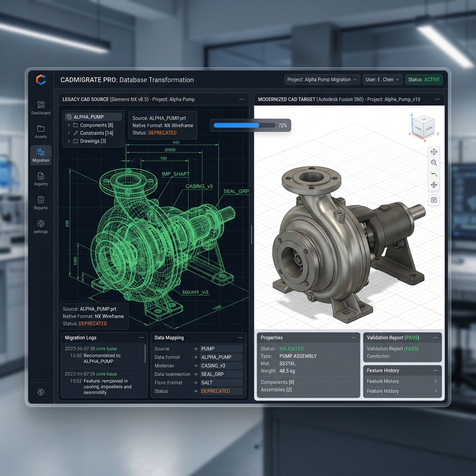Click the view cube in 3D viewport

[424, 127]
